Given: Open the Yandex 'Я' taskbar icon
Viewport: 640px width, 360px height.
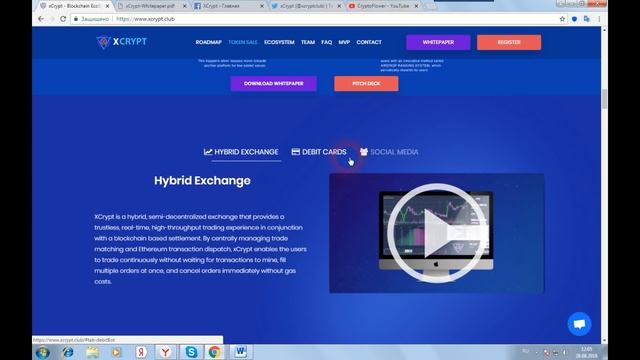Looking at the screenshot, I should click(x=141, y=352).
